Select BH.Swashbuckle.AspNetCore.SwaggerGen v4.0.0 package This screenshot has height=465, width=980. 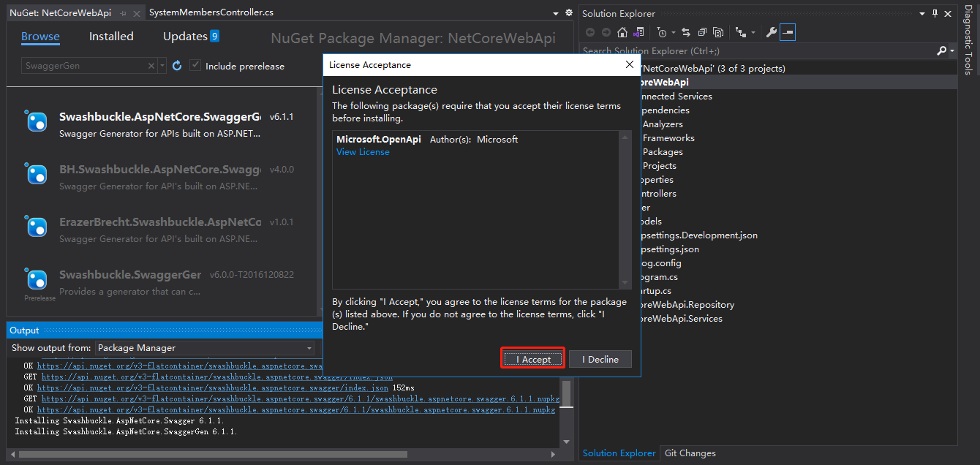(x=161, y=177)
